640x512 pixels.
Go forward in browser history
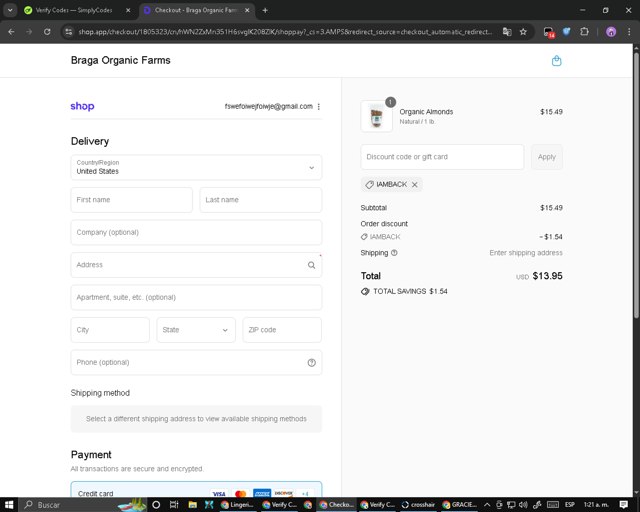click(29, 32)
